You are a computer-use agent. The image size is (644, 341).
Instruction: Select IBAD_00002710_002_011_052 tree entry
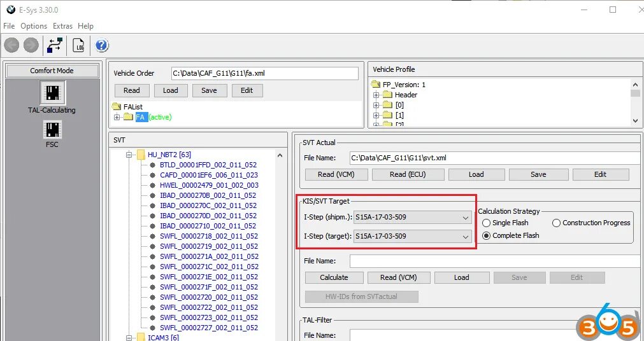[x=208, y=226]
